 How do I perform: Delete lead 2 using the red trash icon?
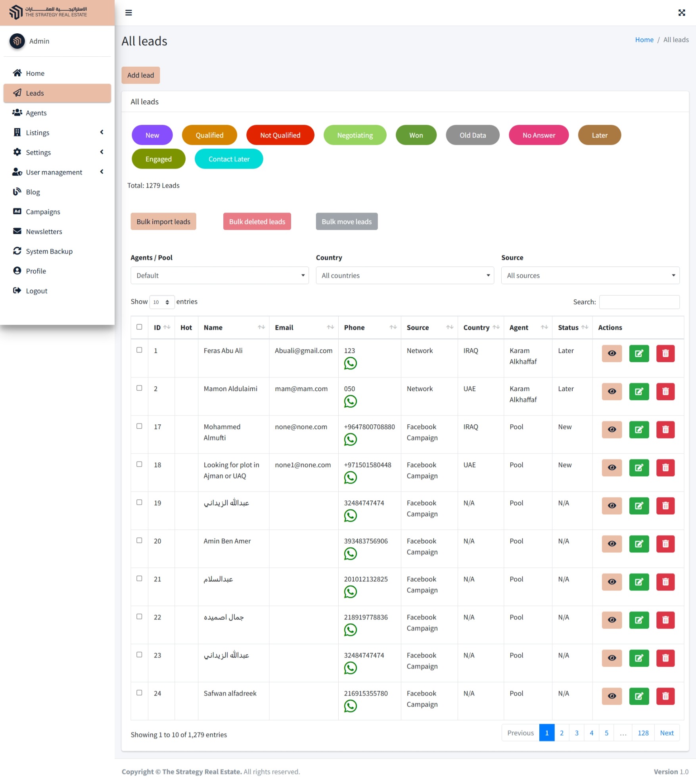click(665, 391)
